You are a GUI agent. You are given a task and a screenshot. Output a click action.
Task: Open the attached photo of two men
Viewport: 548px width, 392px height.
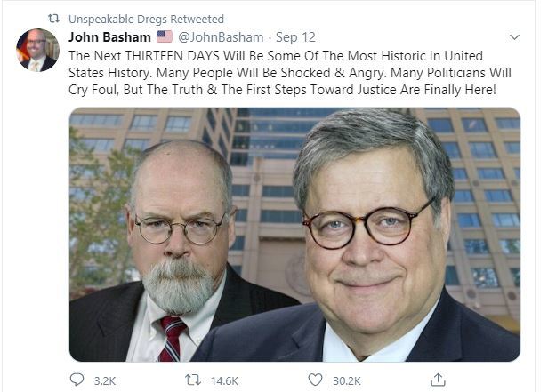coord(294,235)
